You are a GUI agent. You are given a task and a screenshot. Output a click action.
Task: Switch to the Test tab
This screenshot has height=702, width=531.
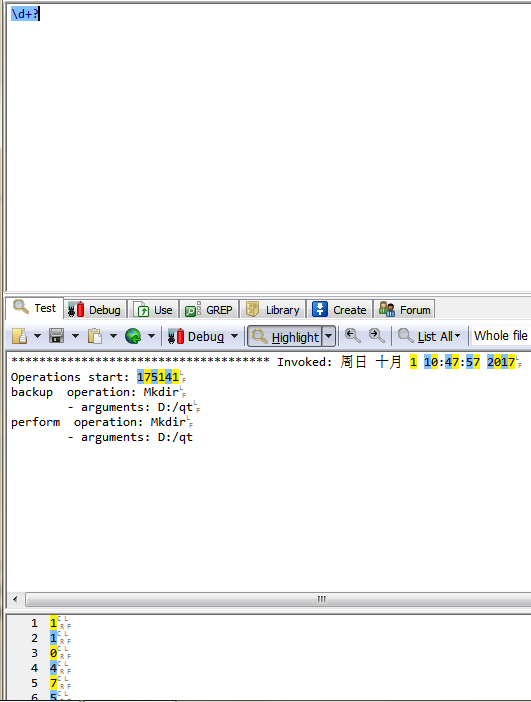tap(35, 308)
